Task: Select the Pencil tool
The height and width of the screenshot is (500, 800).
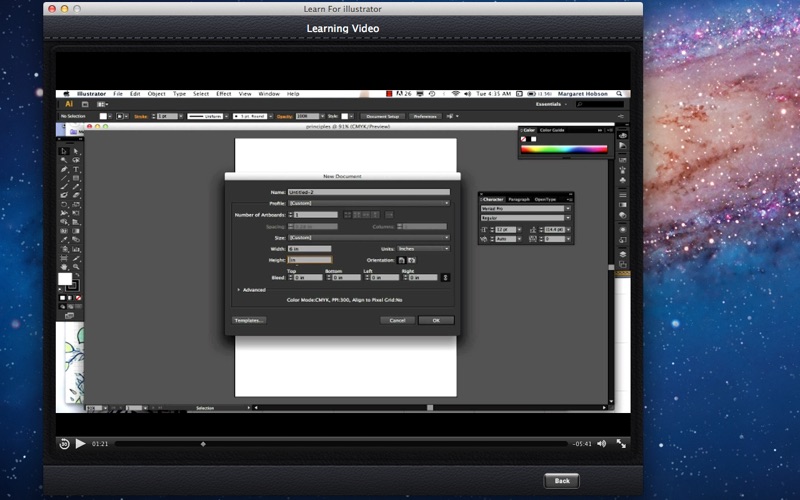Action: [76, 187]
